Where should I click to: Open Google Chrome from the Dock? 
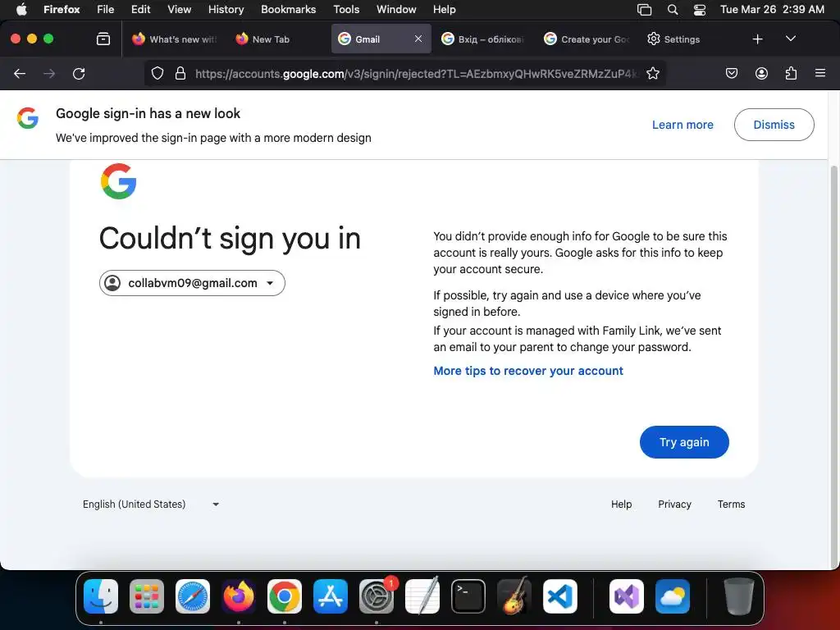285,596
